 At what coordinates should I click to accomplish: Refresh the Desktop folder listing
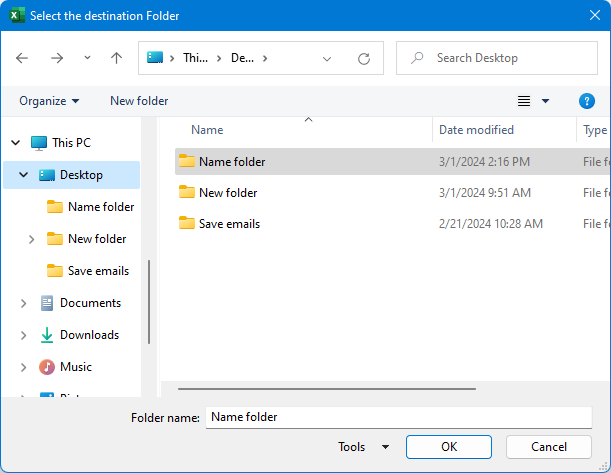[364, 58]
